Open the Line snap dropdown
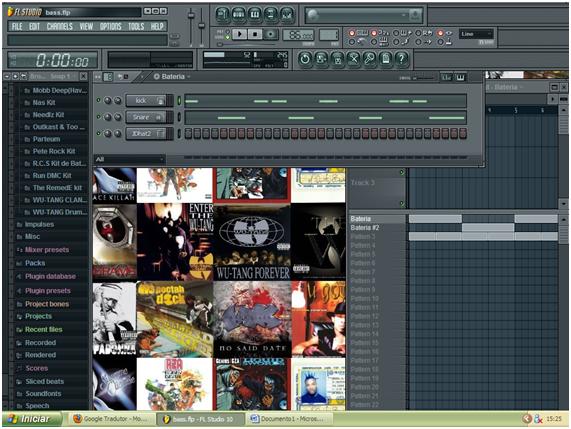The image size is (571, 429). (x=476, y=34)
